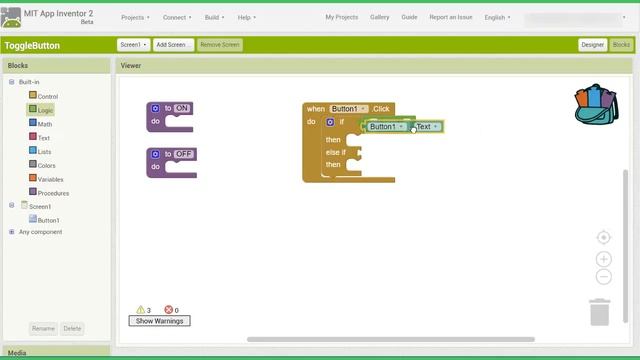Switch to the Blocks view
Viewport: 640px width, 360px height.
(621, 44)
